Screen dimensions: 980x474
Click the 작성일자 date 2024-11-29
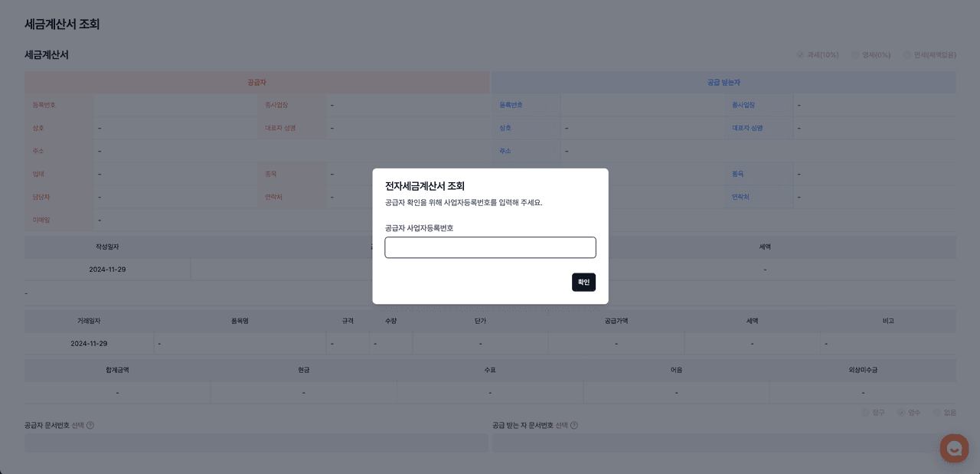(107, 270)
